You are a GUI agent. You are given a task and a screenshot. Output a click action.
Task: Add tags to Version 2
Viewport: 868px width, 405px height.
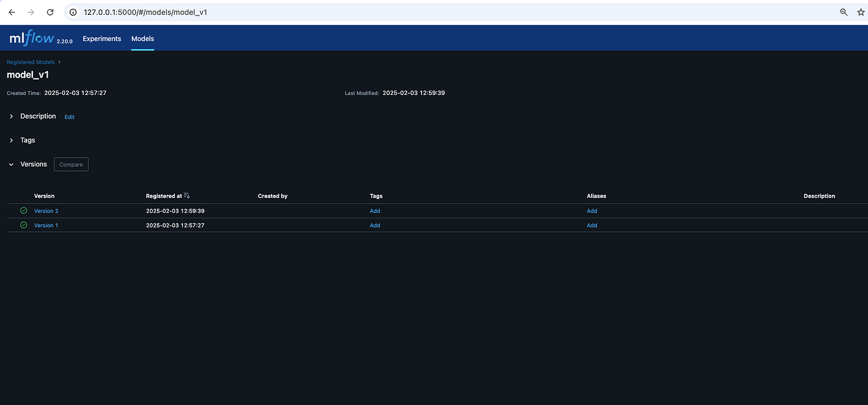click(375, 211)
